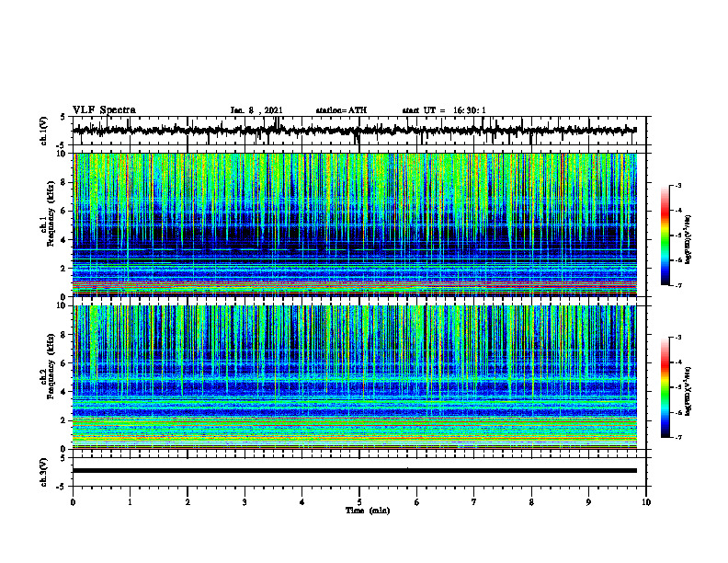
Task: Click the time axis tick label "4"
Action: click(x=302, y=502)
